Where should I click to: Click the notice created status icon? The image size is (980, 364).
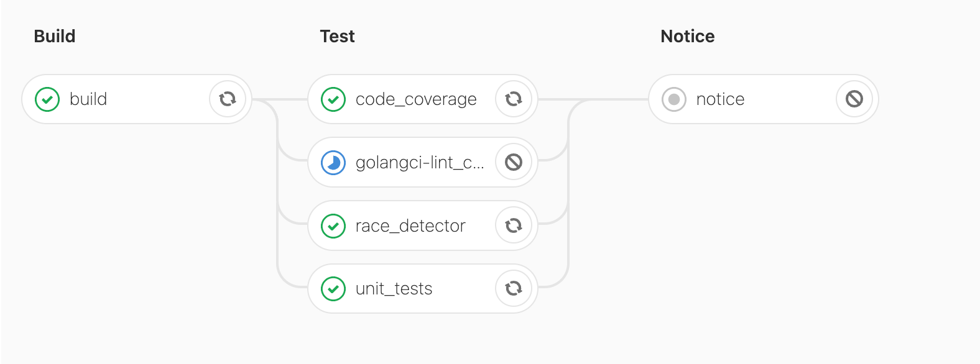(x=674, y=99)
